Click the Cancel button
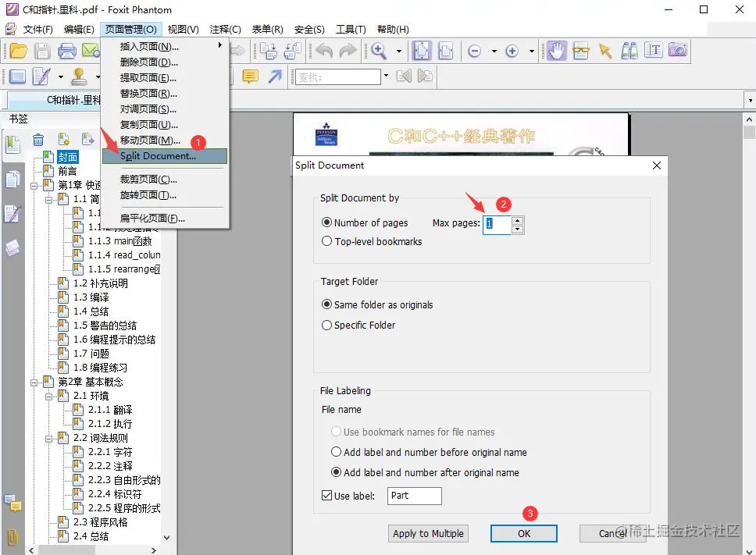Image resolution: width=756 pixels, height=555 pixels. coord(612,533)
